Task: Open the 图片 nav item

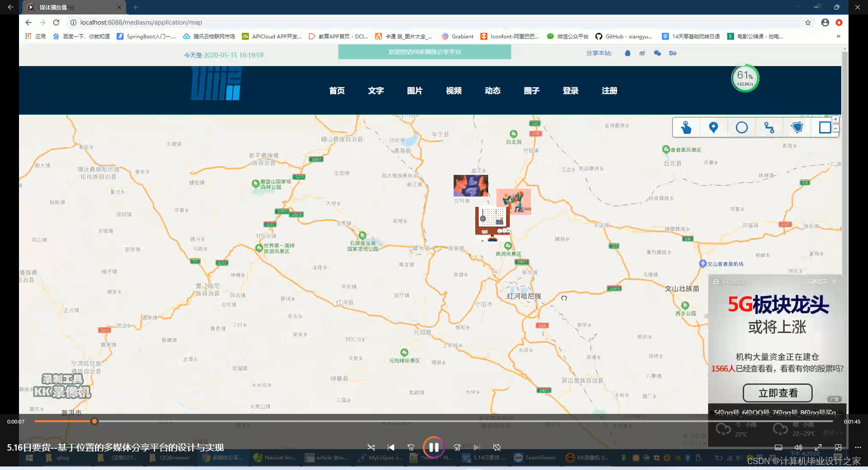Action: (415, 90)
